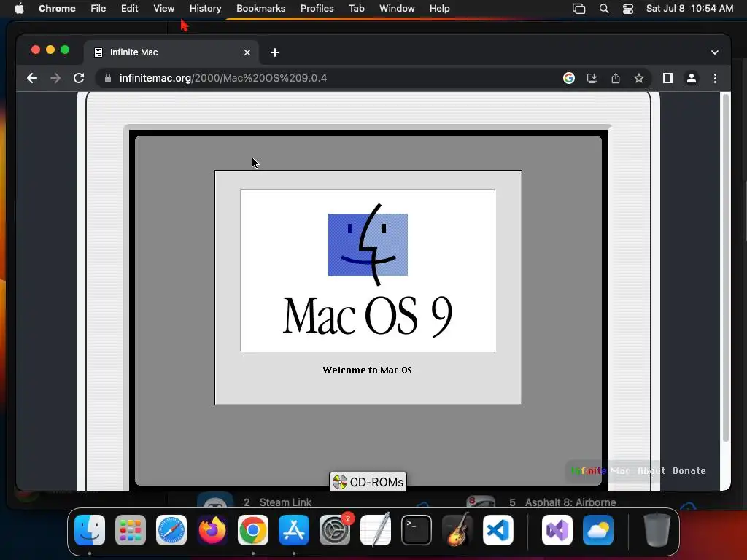Bookmark this page with the star icon
This screenshot has width=747, height=560.
(x=639, y=78)
